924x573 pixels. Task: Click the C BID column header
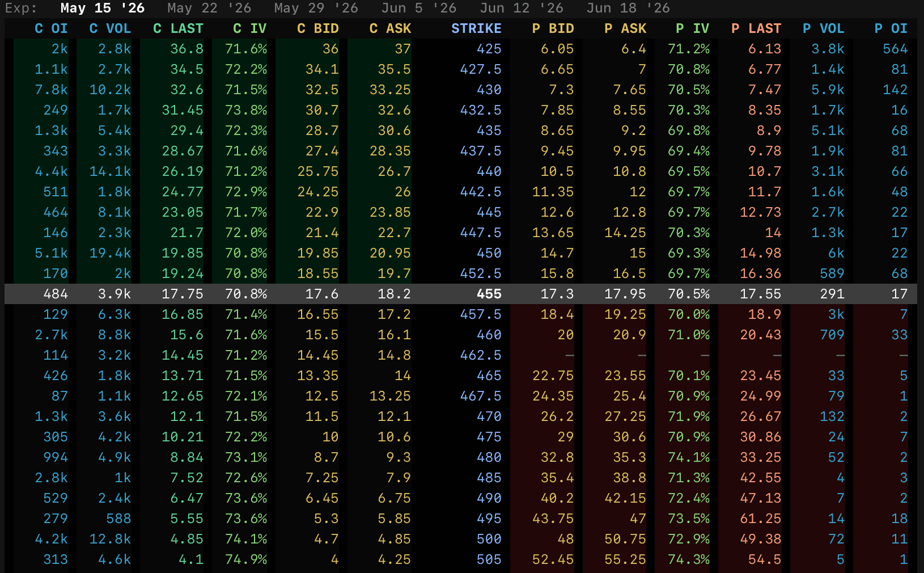point(318,28)
